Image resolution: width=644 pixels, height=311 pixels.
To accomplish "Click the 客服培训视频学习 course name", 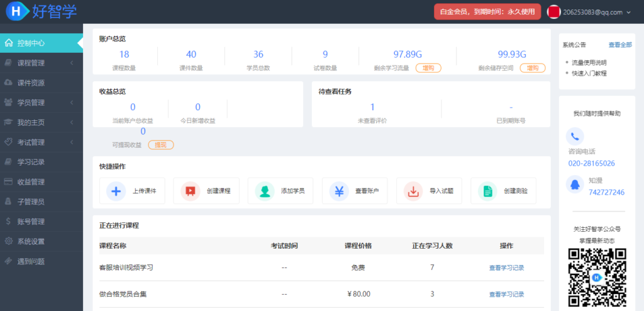I will coord(126,268).
